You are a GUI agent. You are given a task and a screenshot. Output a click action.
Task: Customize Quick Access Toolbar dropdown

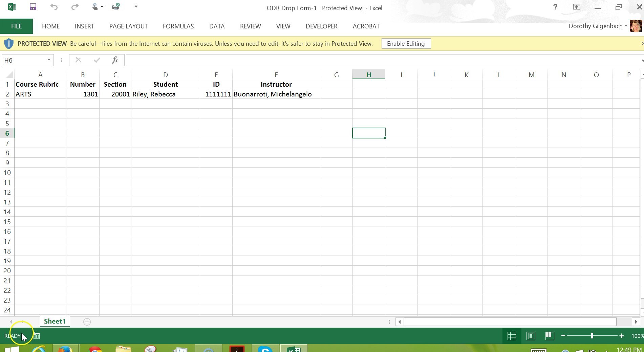coord(136,6)
